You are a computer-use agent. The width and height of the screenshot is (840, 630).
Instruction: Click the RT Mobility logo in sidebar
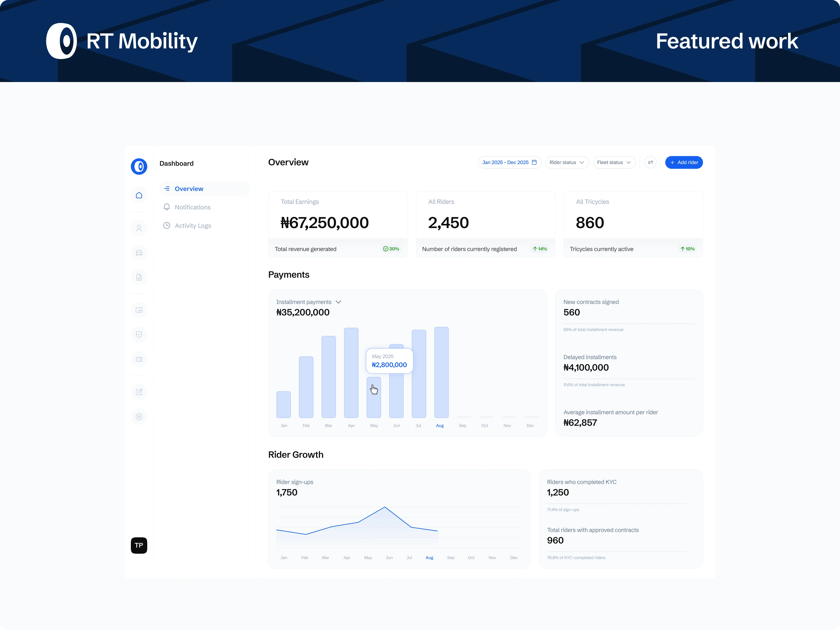coord(139,166)
